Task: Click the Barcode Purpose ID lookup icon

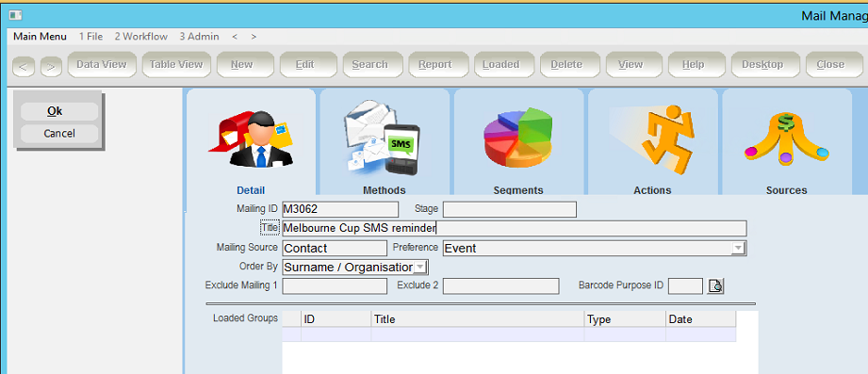Action: 715,286
